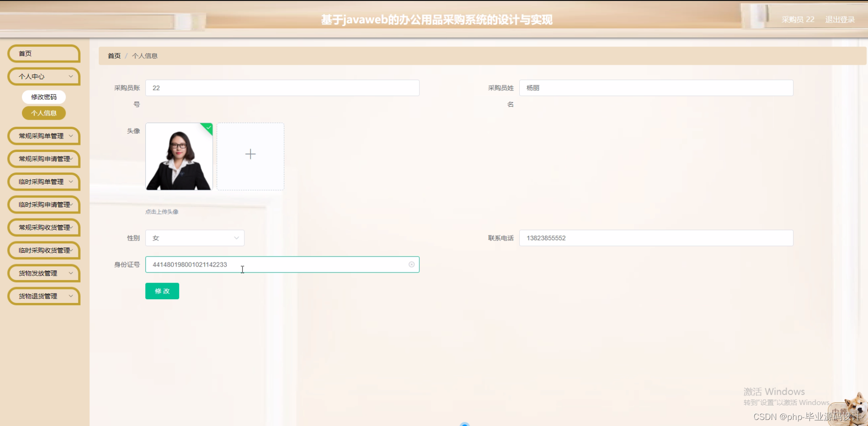The image size is (868, 426).
Task: Click the green checkmark on the avatar photo
Action: [x=208, y=128]
